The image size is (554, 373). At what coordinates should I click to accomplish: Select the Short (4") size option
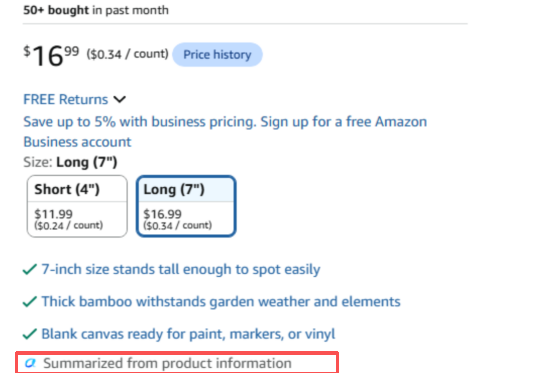click(x=77, y=206)
